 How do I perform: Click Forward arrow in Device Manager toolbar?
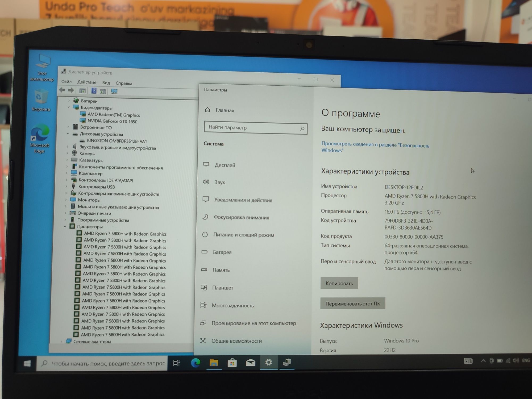[x=71, y=90]
